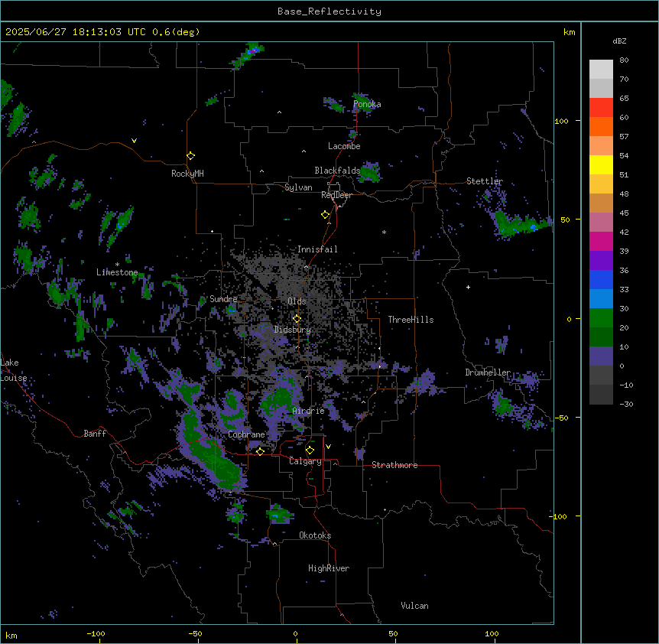The width and height of the screenshot is (659, 644).
Task: Click the Airdrie city label
Action: point(309,411)
